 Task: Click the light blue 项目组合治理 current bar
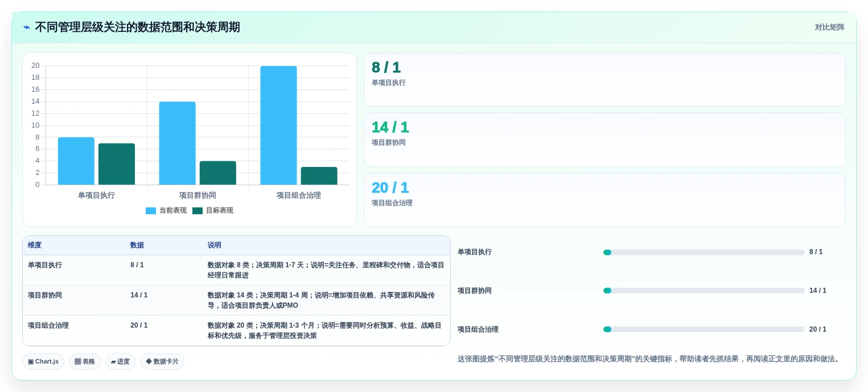point(279,125)
